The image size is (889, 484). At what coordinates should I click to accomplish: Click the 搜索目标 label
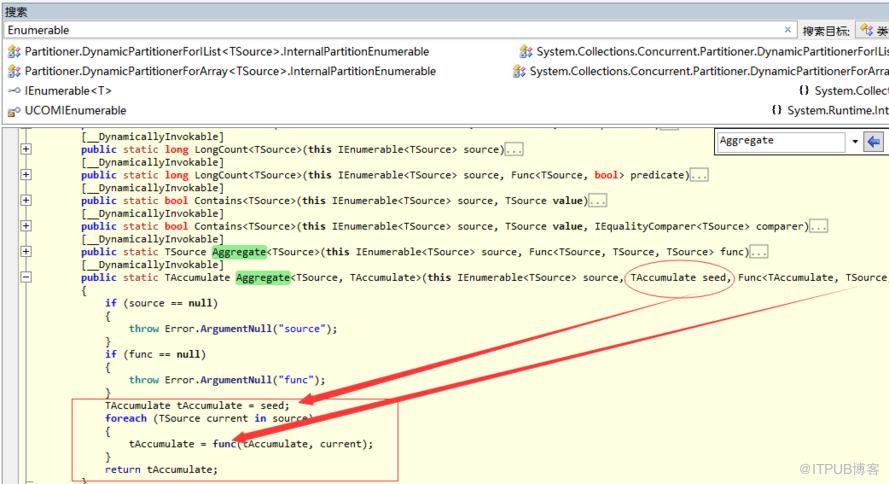826,31
